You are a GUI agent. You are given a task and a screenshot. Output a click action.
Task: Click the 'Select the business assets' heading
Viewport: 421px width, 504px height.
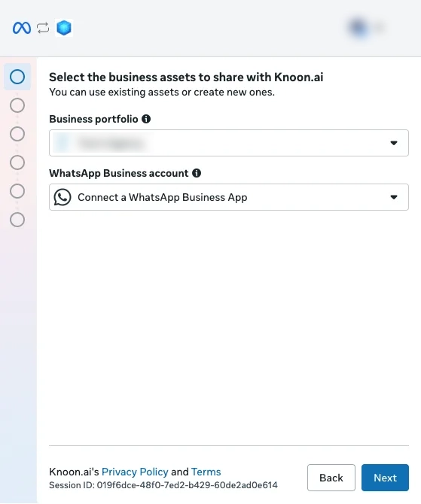(186, 77)
